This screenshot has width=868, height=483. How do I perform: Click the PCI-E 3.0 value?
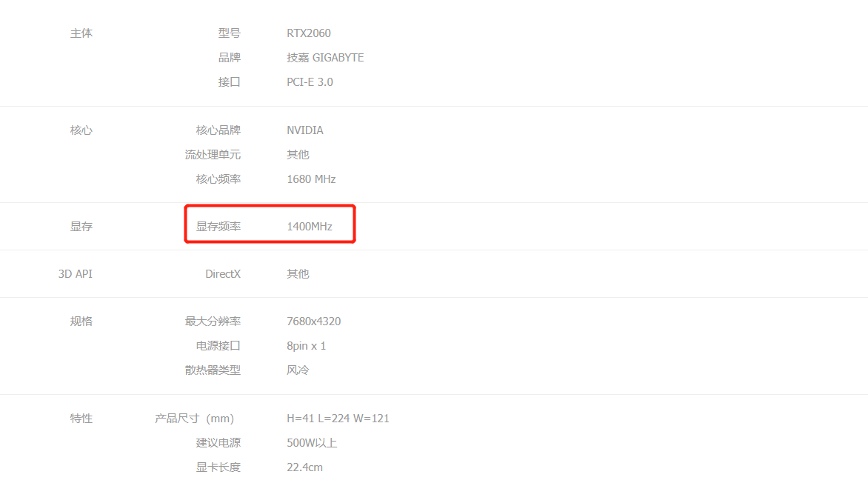(310, 82)
